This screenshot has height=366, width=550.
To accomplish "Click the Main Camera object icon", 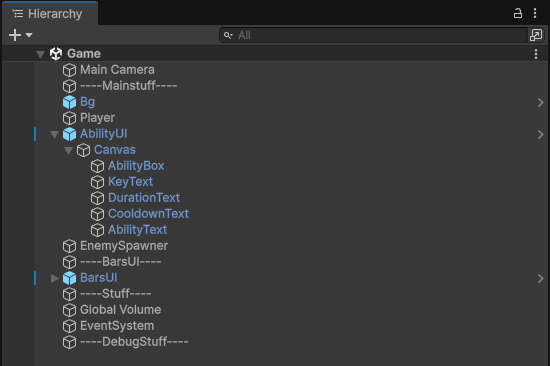I will (69, 70).
